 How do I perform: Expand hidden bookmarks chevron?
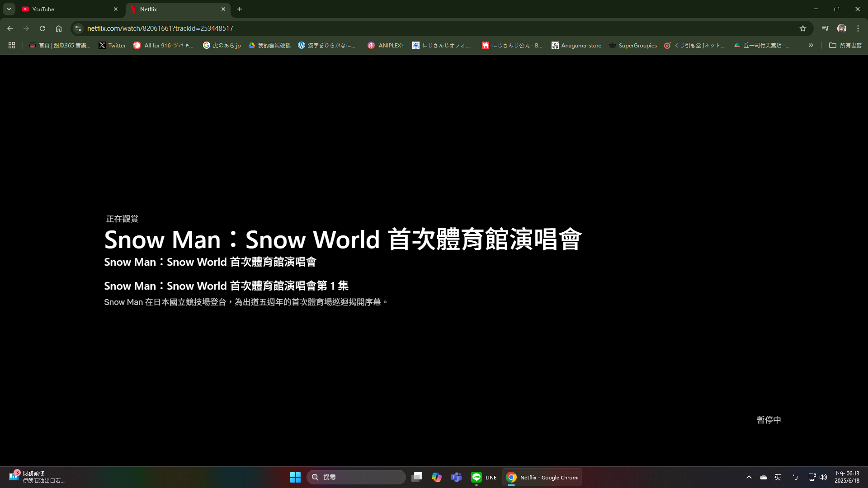pyautogui.click(x=811, y=45)
